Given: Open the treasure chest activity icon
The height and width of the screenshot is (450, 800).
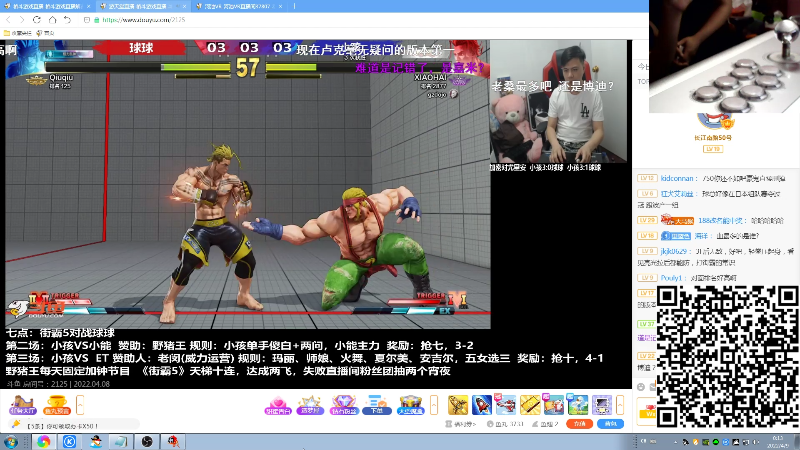Looking at the screenshot, I should (411, 405).
